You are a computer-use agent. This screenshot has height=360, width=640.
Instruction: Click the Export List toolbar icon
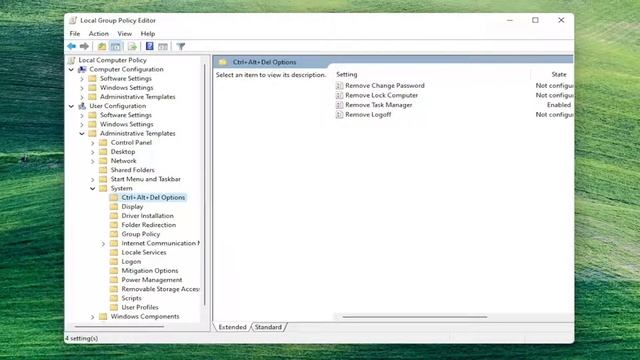point(132,46)
